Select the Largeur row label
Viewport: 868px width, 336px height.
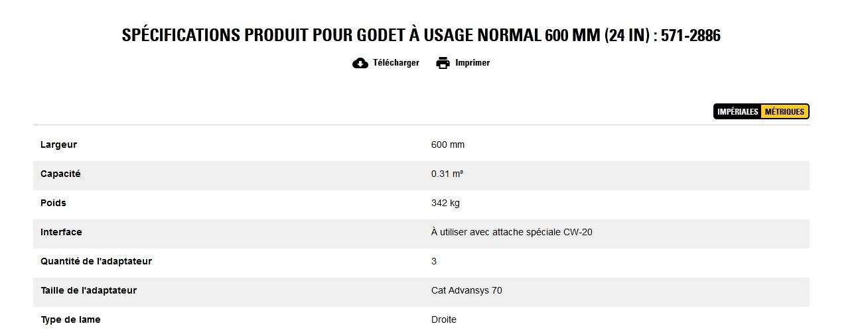pyautogui.click(x=58, y=144)
